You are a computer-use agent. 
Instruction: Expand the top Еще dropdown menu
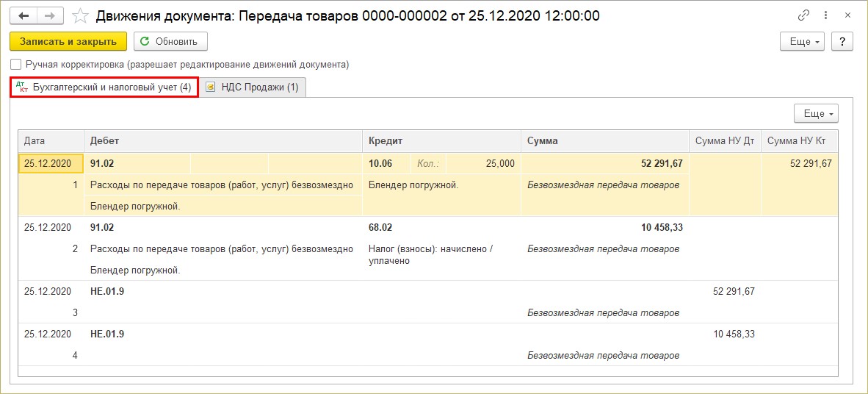[x=802, y=42]
